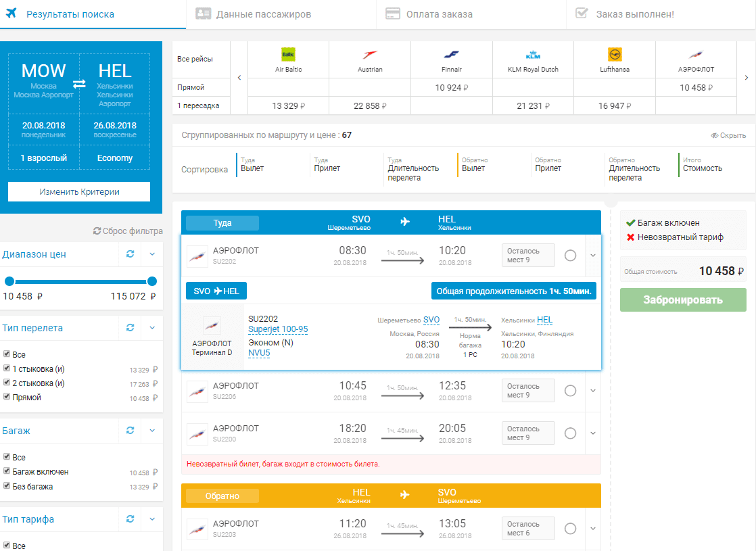Select the Austrian airline logo
This screenshot has height=551, width=756.
pyautogui.click(x=370, y=55)
